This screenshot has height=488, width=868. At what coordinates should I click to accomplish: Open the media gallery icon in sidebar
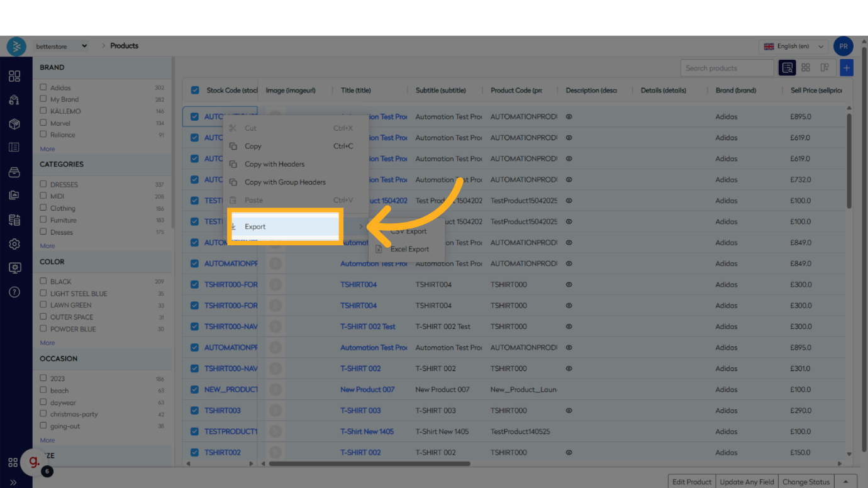point(14,196)
